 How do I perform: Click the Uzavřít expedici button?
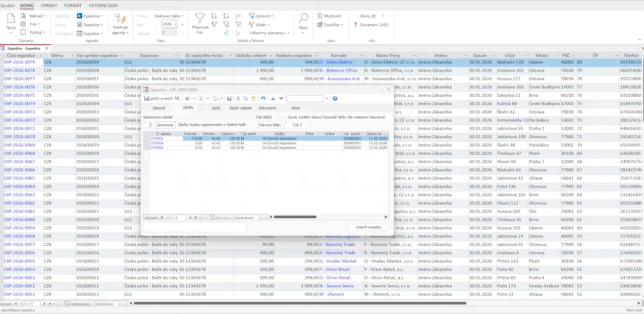[x=368, y=227]
